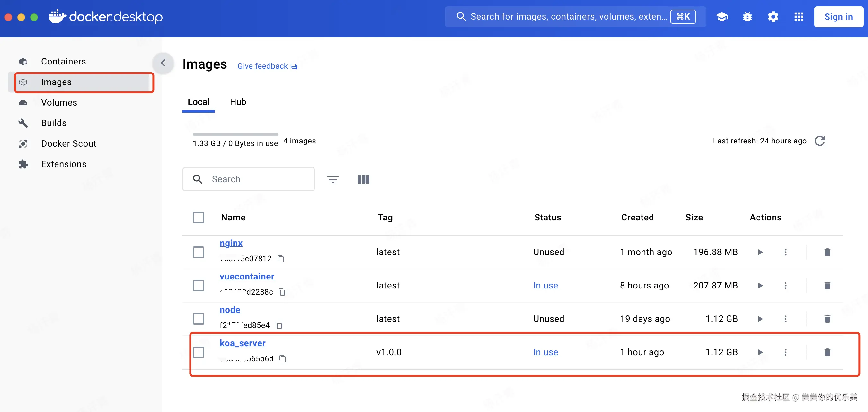Image resolution: width=868 pixels, height=412 pixels.
Task: Refresh the images list
Action: [x=819, y=141]
